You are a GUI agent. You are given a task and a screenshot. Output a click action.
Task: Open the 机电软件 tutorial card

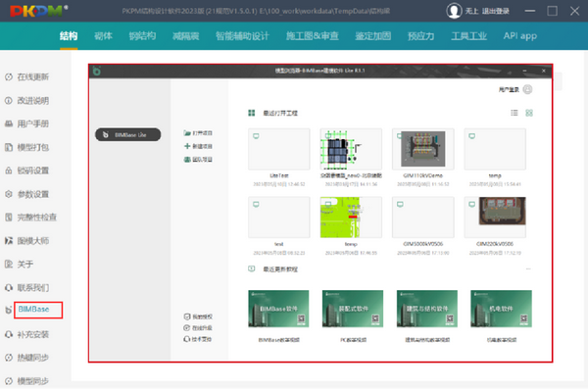tap(501, 309)
